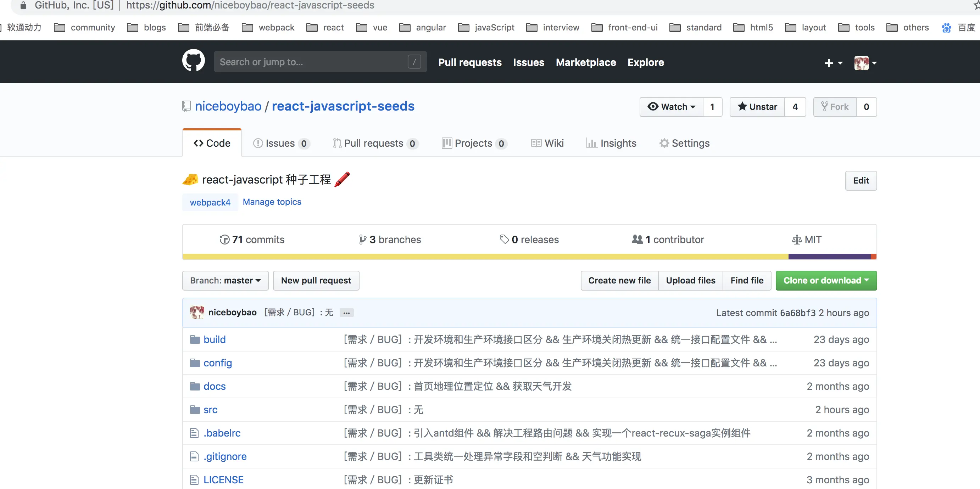Switch to the Insights tab
This screenshot has height=489, width=980.
pyautogui.click(x=611, y=144)
